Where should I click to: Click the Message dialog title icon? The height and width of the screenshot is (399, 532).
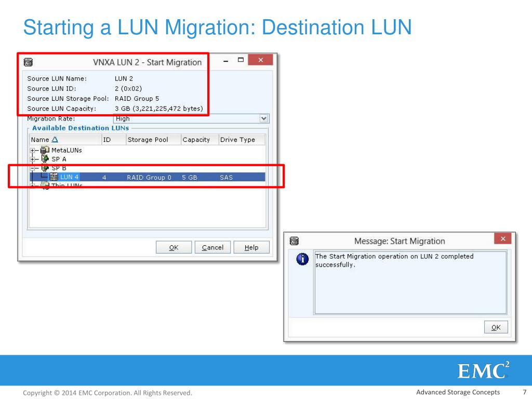(294, 241)
